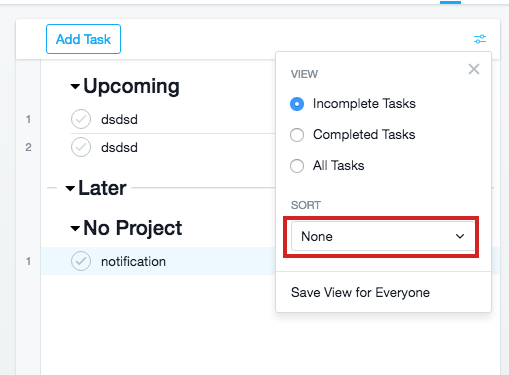Open the second dsdsd task name
Screen dimensions: 509x375
click(119, 147)
